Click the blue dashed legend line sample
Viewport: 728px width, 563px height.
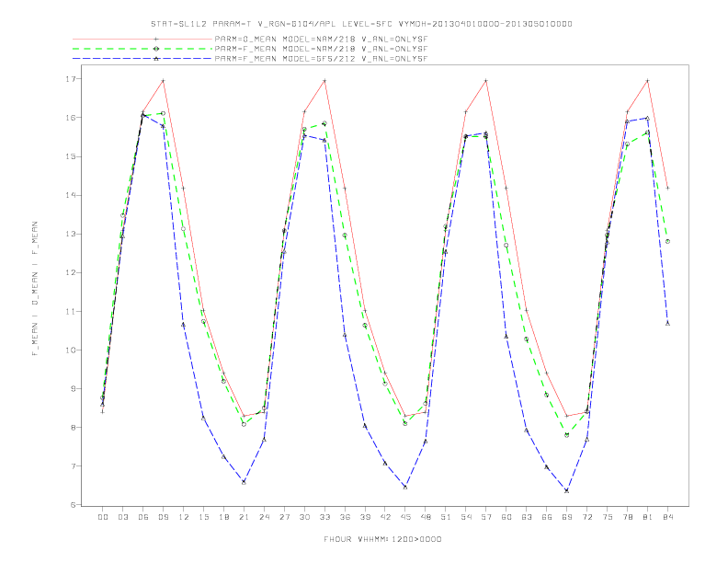[x=142, y=59]
